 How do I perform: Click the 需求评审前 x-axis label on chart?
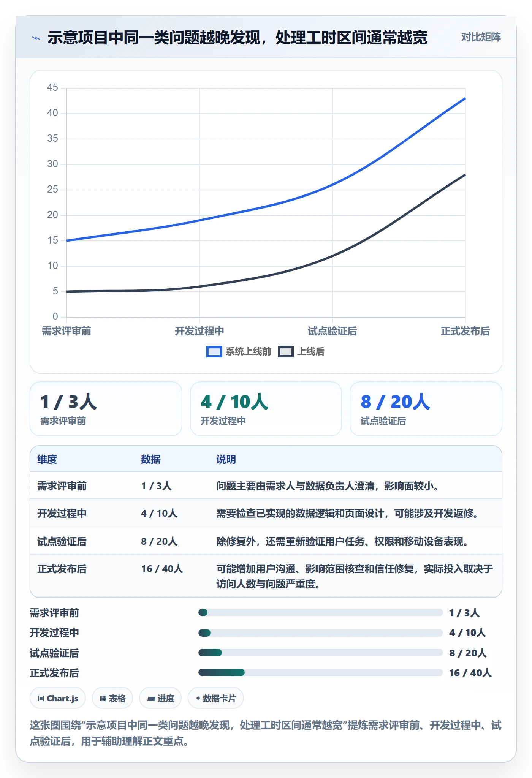[66, 331]
